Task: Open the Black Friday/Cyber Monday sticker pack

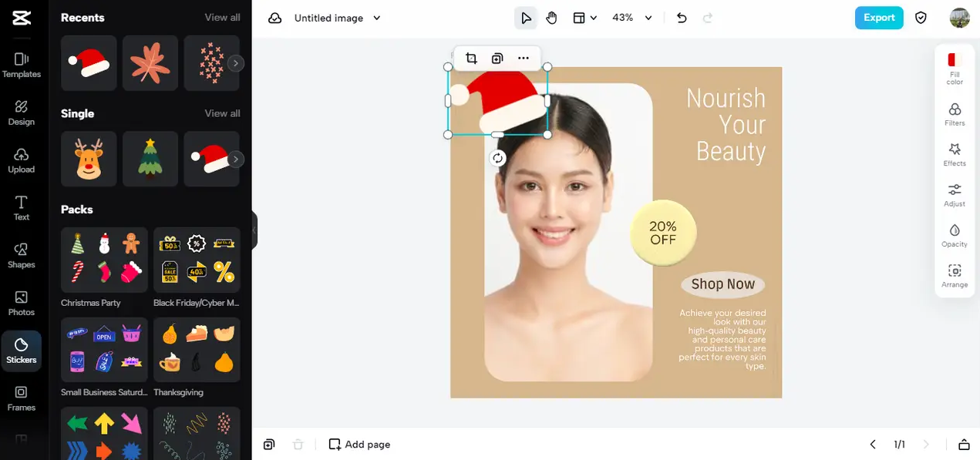Action: click(x=197, y=260)
